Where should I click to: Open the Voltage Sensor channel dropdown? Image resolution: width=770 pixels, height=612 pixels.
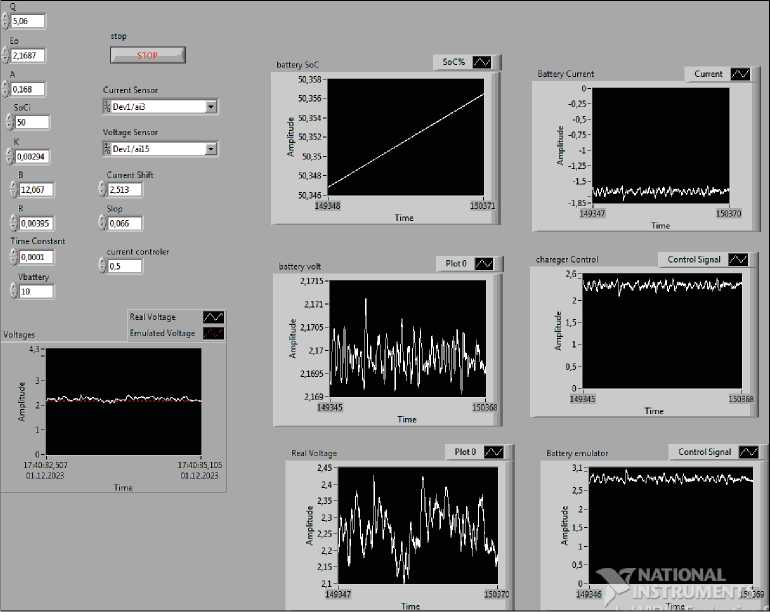(211, 149)
